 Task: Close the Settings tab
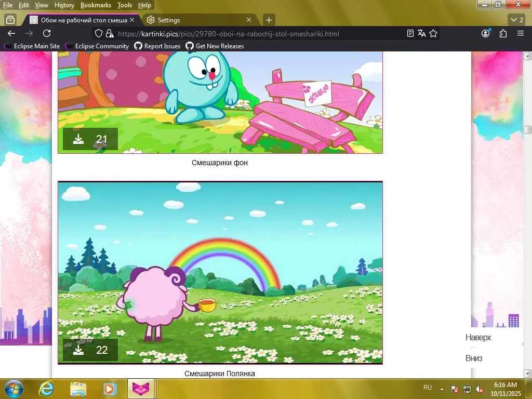click(249, 20)
